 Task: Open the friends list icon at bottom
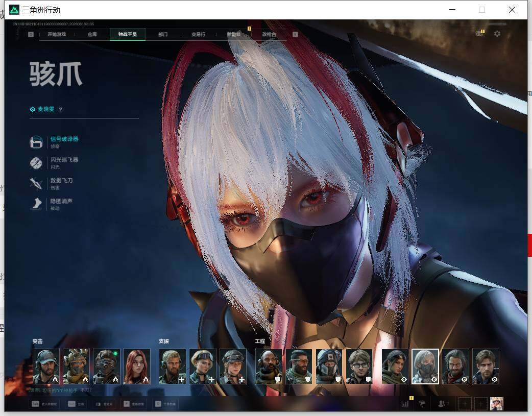point(443,403)
